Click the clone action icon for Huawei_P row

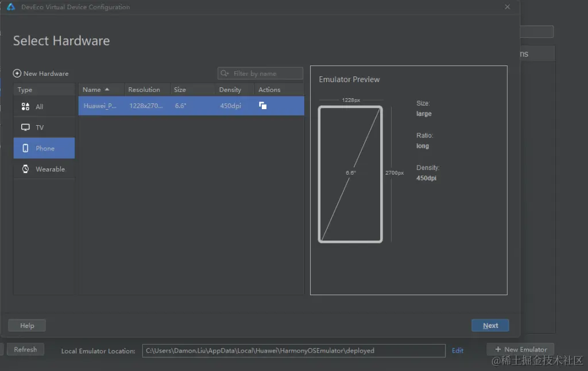pyautogui.click(x=262, y=106)
